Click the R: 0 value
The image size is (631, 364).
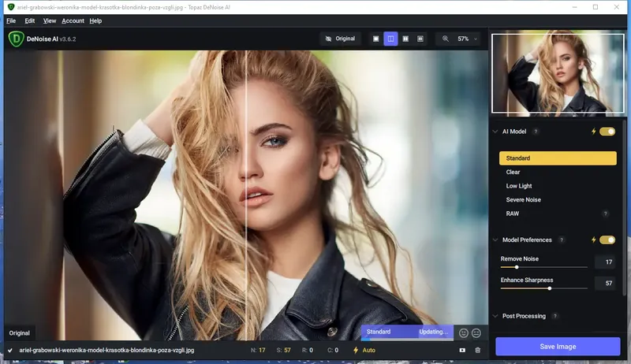click(x=308, y=351)
